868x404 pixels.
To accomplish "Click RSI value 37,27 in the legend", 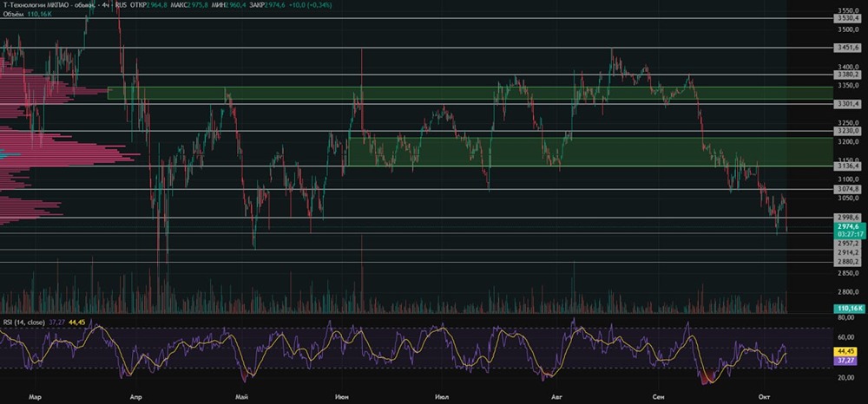I will coord(58,322).
